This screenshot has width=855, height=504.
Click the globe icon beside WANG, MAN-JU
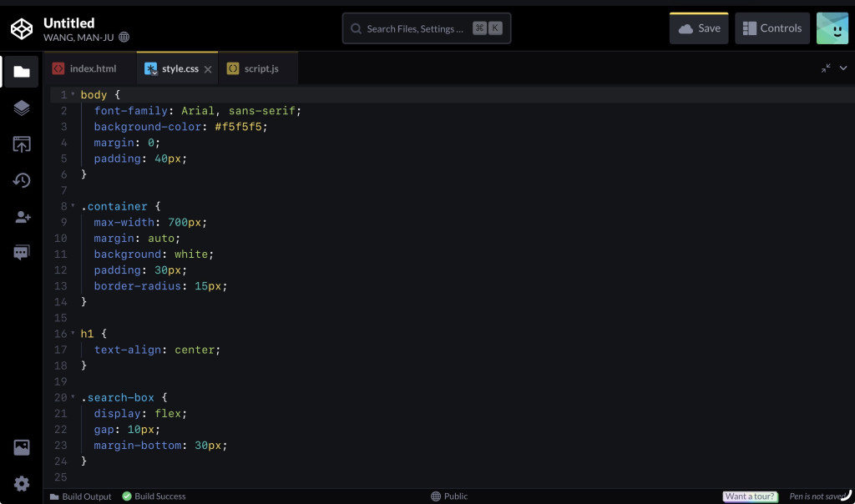point(124,37)
